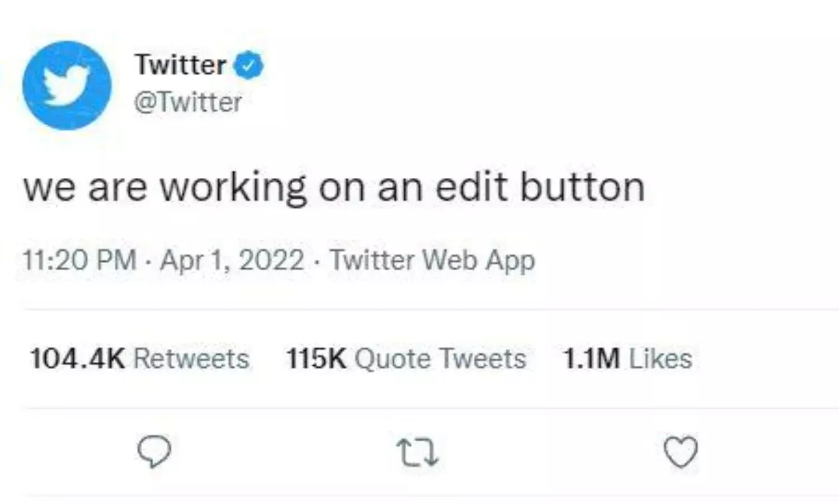Open the Twitter display name profile
Image resolution: width=839 pixels, height=504 pixels.
pyautogui.click(x=181, y=65)
